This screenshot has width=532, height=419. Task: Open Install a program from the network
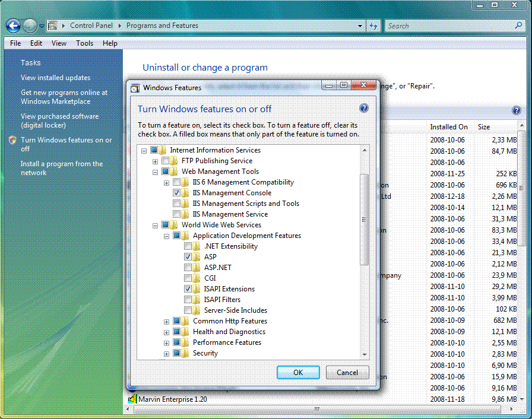click(62, 168)
